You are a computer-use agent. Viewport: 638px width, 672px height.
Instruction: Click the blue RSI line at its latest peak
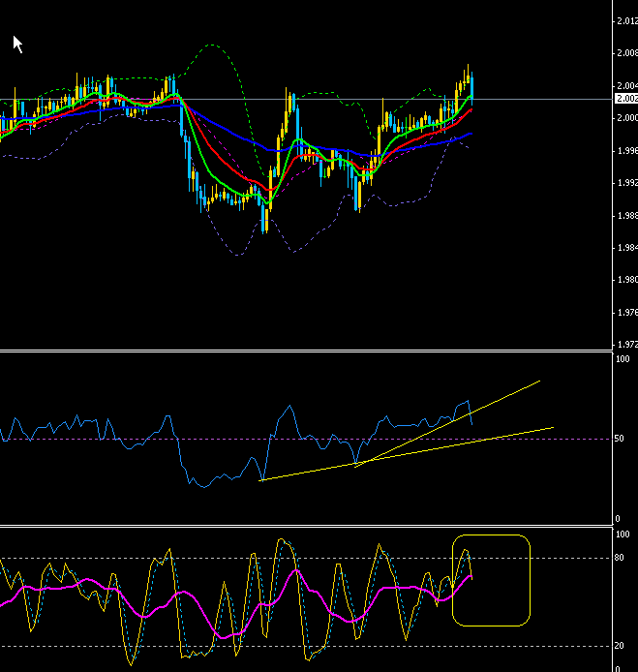coord(467,401)
